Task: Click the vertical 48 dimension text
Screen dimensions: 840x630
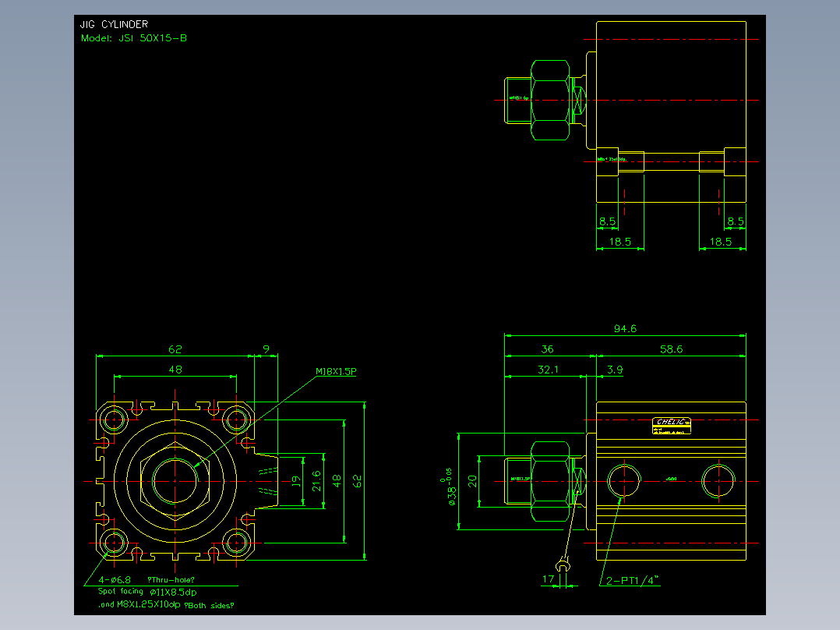Action: 337,481
